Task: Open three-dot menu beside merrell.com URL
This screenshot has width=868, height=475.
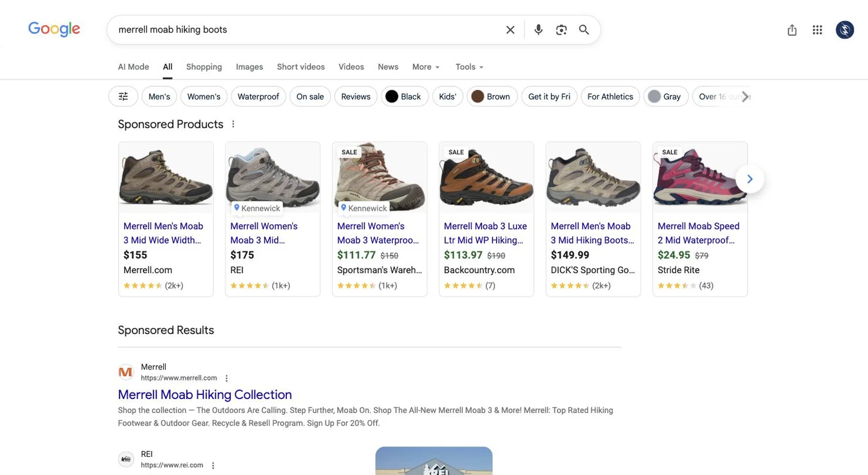Action: (227, 379)
